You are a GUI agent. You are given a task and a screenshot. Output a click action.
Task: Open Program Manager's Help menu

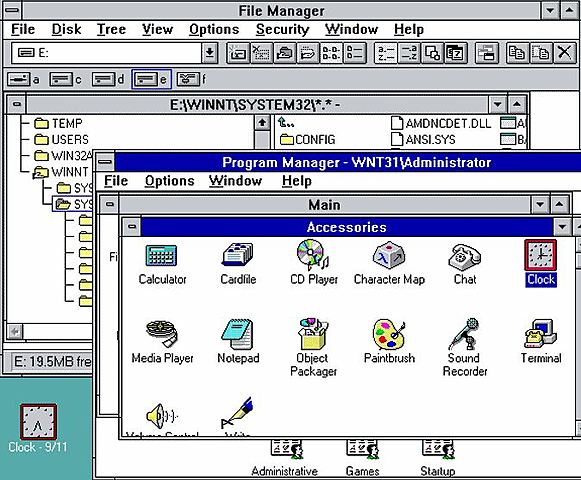pos(296,181)
